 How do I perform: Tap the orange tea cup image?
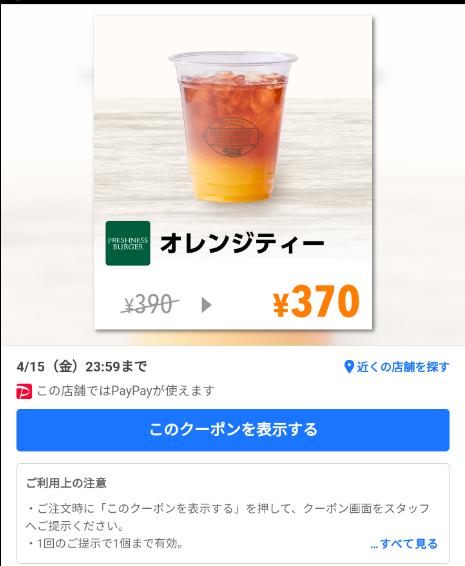(233, 126)
